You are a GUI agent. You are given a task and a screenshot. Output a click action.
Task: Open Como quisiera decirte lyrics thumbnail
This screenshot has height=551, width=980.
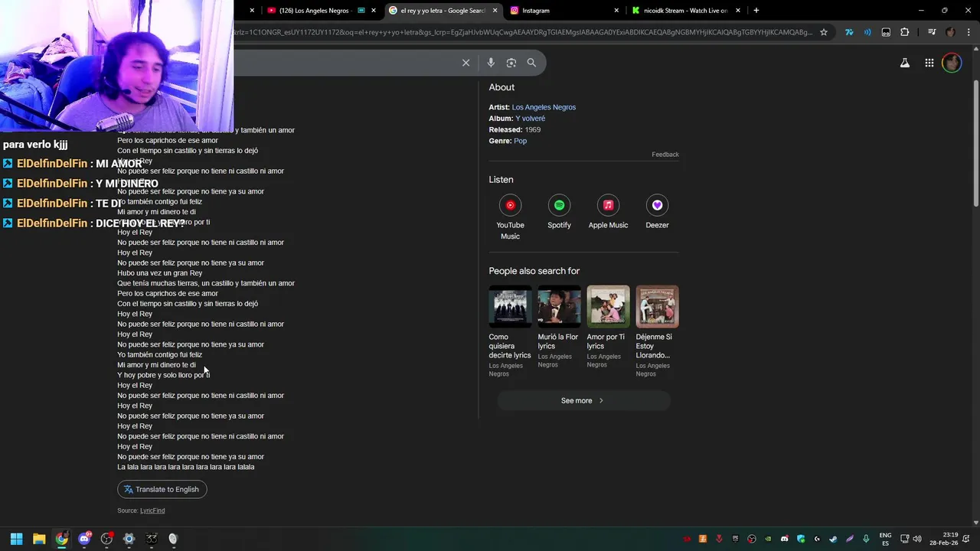click(510, 306)
